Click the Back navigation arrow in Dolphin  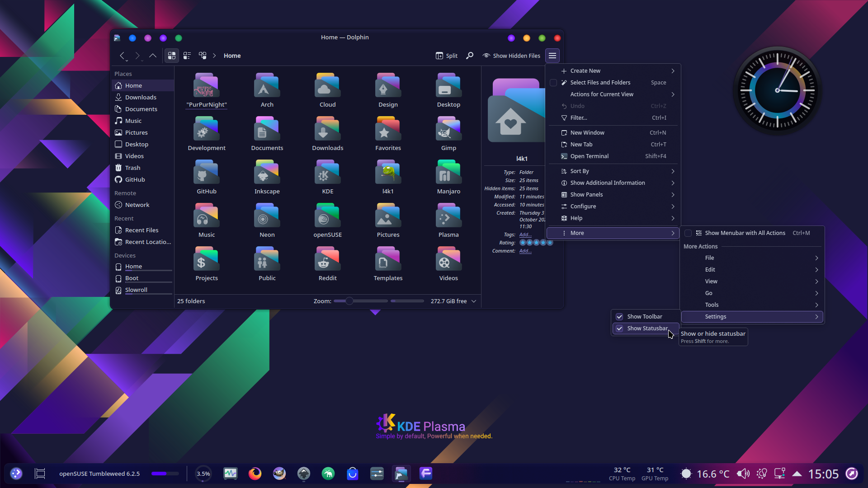pos(122,56)
